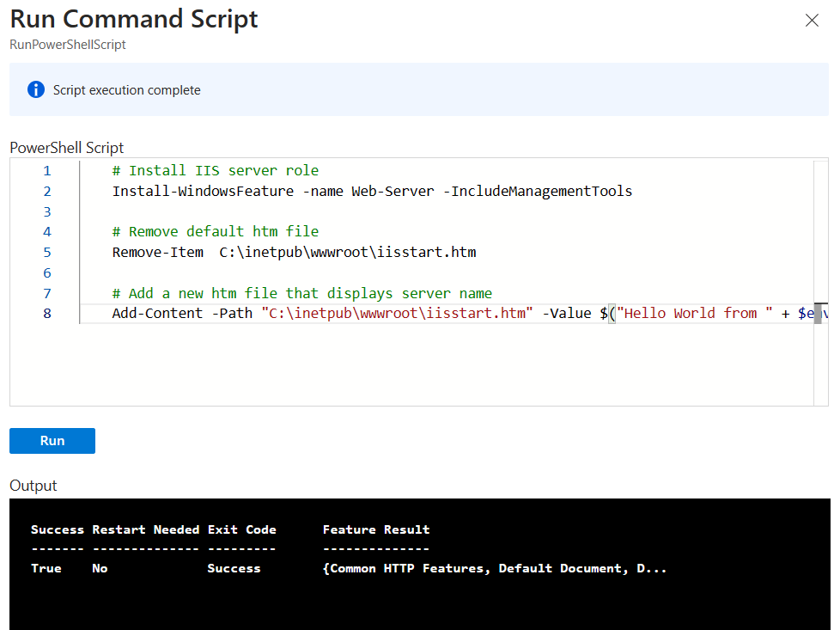Click the 'Common HTTP Features' result text
840x630 pixels.
[x=411, y=568]
